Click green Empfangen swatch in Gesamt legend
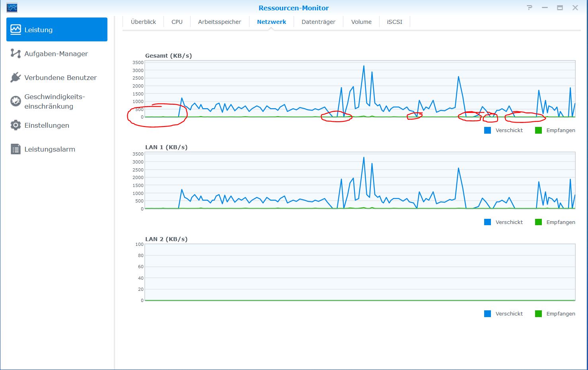 click(x=538, y=130)
